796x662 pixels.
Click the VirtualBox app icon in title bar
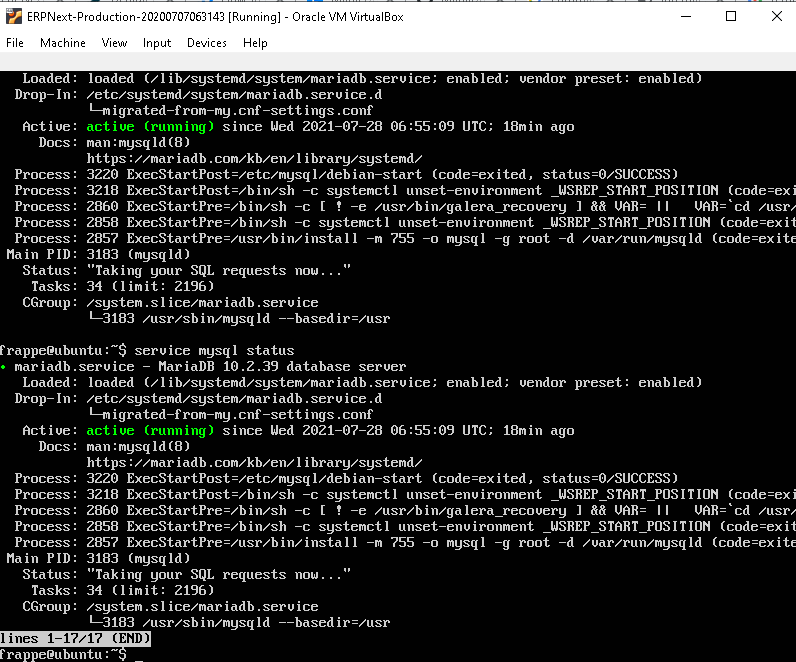[x=14, y=16]
